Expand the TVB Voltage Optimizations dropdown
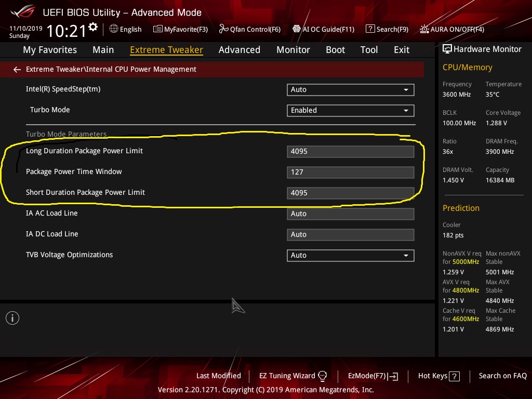This screenshot has width=532, height=399. 351,255
